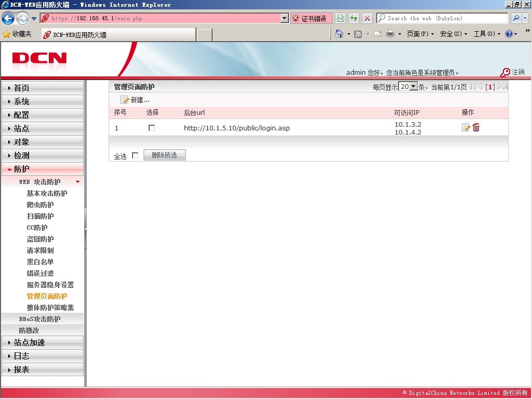Collapse the WEB 攻击防护 submenu
The height and width of the screenshot is (399, 532).
(43, 182)
